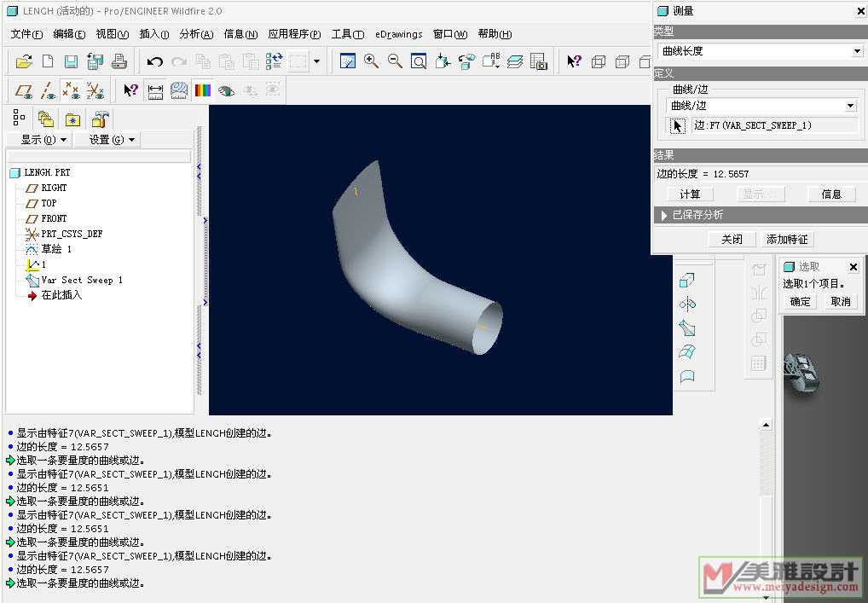868x603 pixels.
Task: Click the rainbow color shading icon
Action: (x=203, y=90)
